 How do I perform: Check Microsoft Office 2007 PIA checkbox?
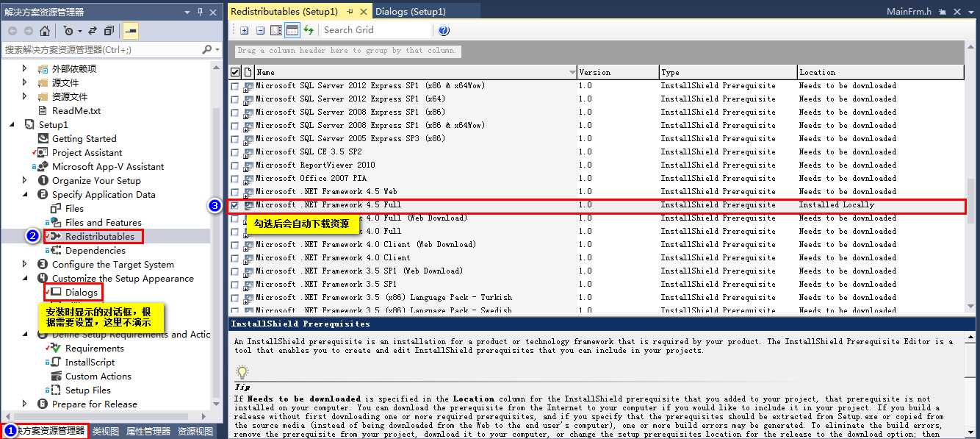pyautogui.click(x=235, y=179)
